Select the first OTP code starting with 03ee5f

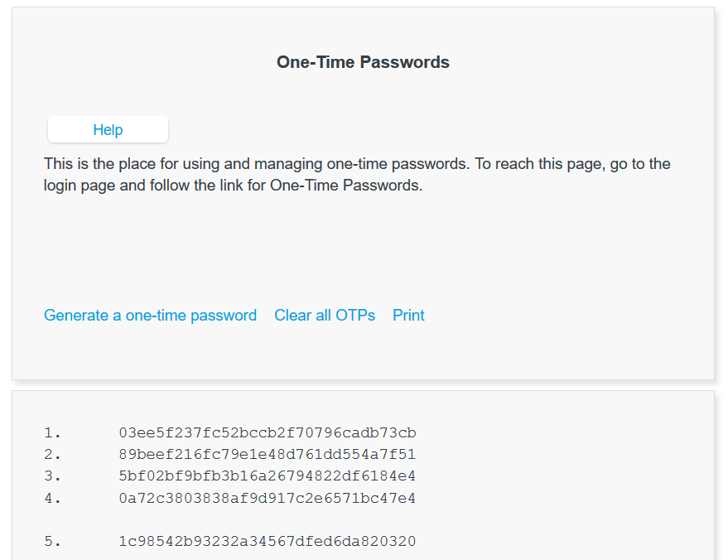[267, 433]
